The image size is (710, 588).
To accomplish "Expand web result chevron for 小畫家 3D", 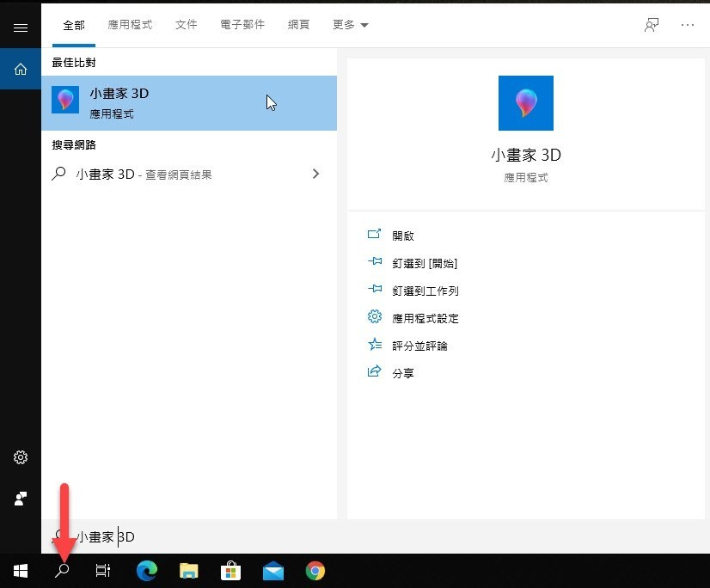I will pyautogui.click(x=315, y=174).
